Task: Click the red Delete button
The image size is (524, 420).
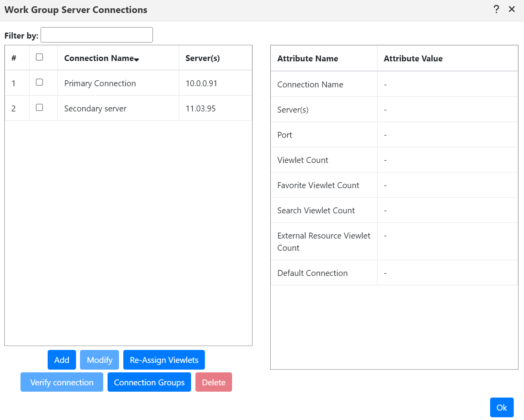Action: click(214, 382)
